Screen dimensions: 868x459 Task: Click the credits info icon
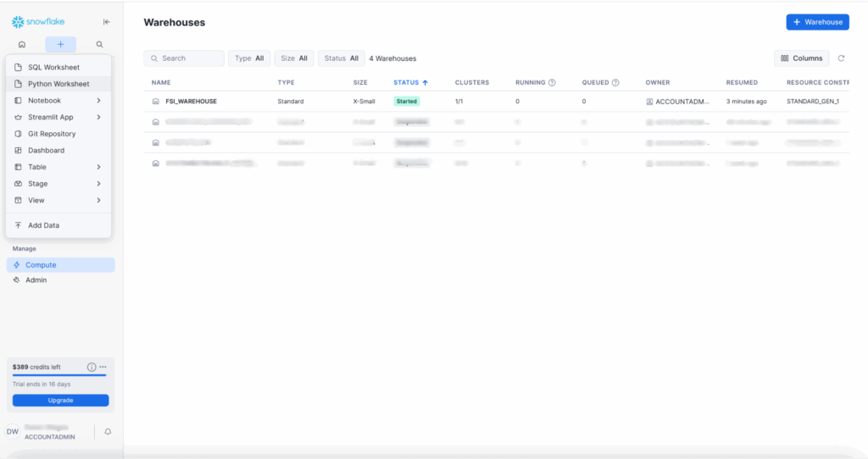click(92, 367)
